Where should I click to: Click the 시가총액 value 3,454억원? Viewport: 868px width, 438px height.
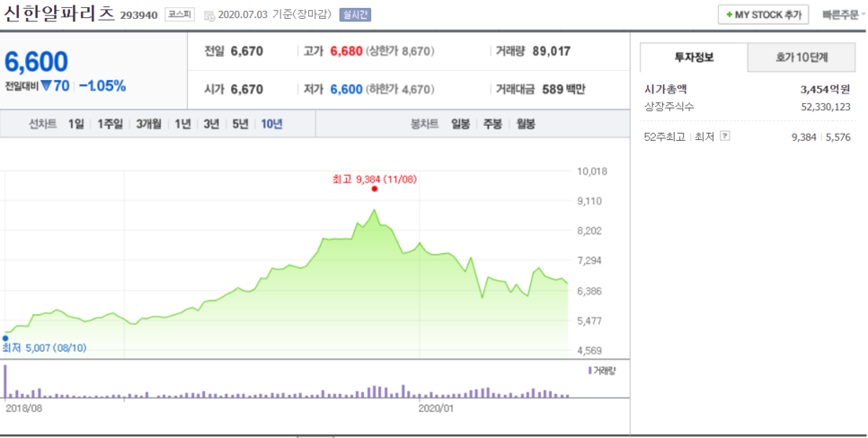825,89
